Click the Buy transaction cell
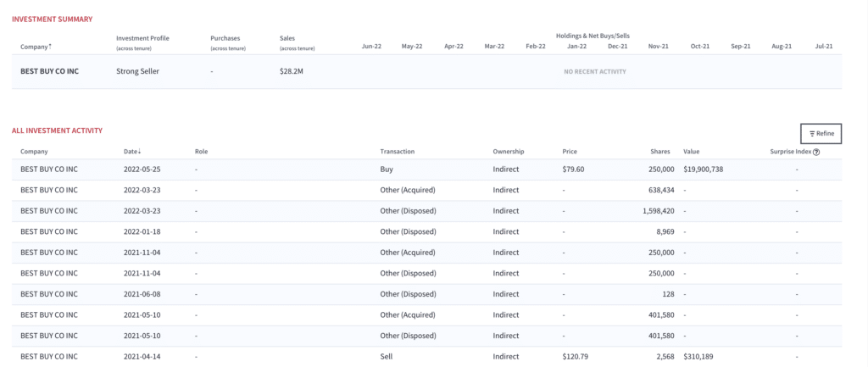The height and width of the screenshot is (367, 868). 387,170
